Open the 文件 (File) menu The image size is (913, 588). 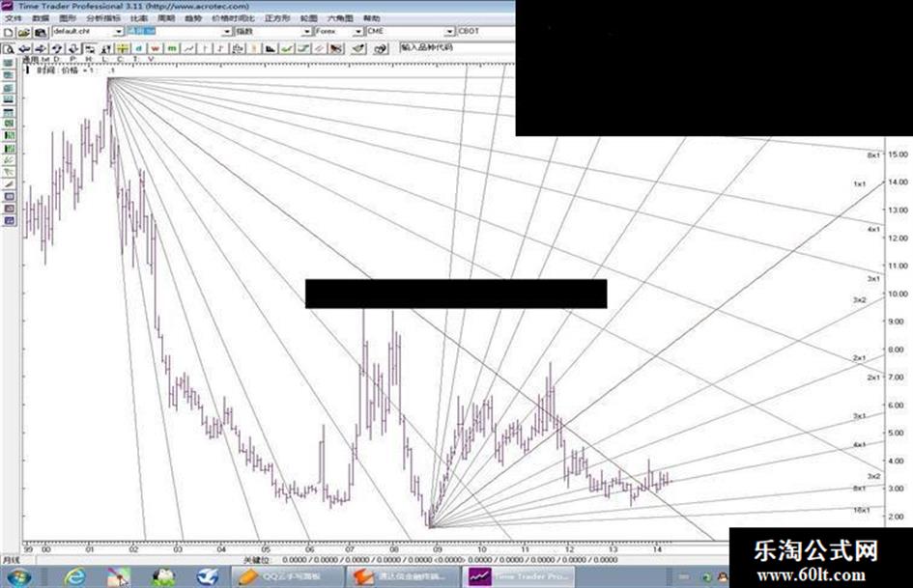[13, 18]
